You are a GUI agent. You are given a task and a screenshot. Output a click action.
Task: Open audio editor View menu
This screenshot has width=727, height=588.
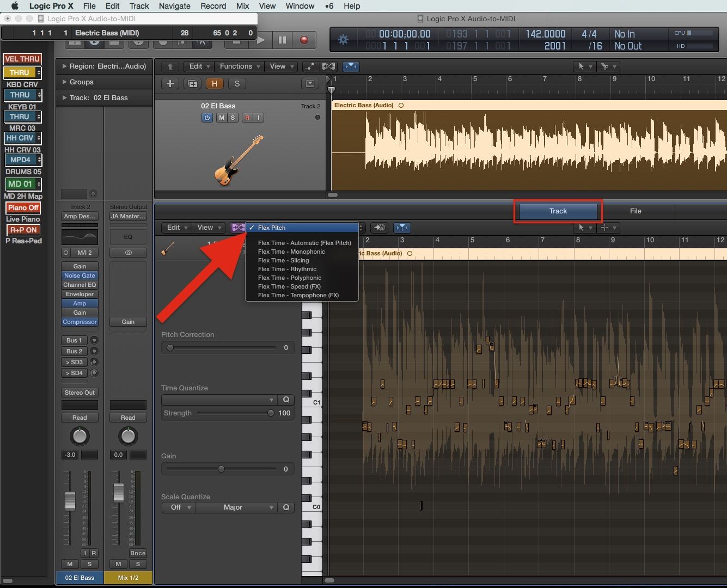(208, 228)
